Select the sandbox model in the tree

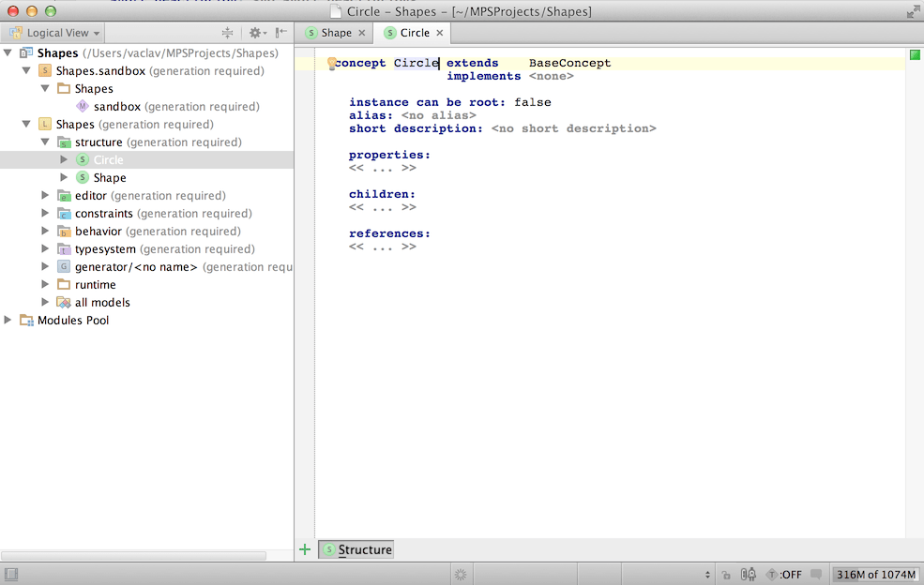tap(116, 107)
